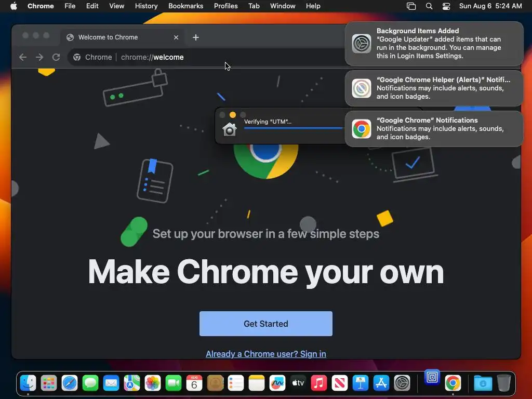This screenshot has width=532, height=399.
Task: Open Mail app in the dock
Action: pyautogui.click(x=111, y=383)
